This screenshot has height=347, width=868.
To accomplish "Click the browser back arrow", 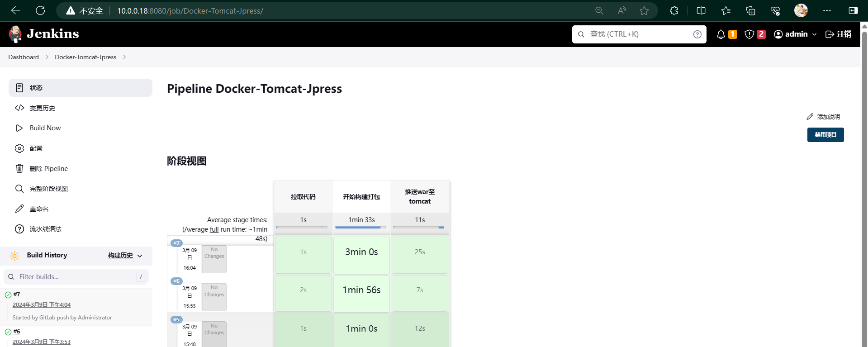I will 16,10.
